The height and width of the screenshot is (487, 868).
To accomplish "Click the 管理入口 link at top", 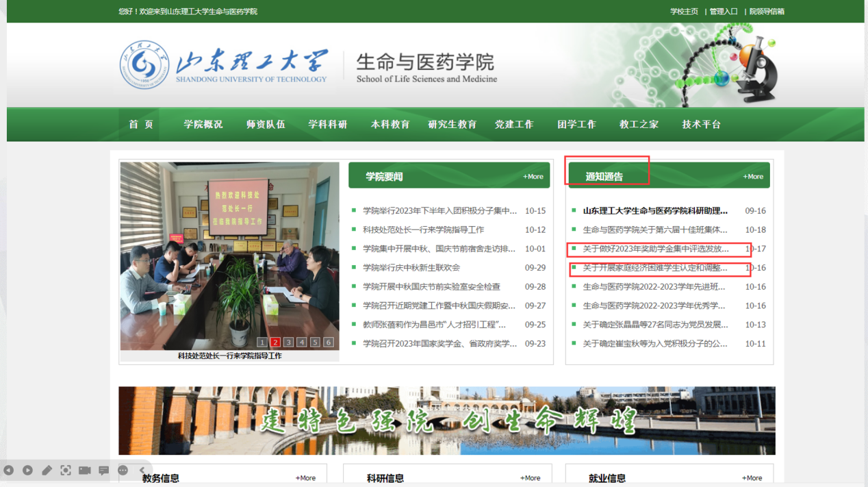I will pos(723,12).
